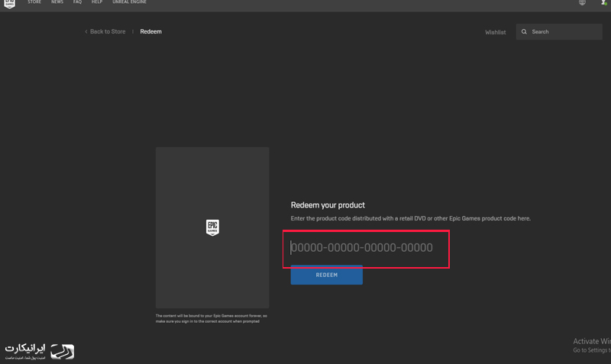The width and height of the screenshot is (611, 364).
Task: Open the user account icon
Action: click(x=603, y=2)
